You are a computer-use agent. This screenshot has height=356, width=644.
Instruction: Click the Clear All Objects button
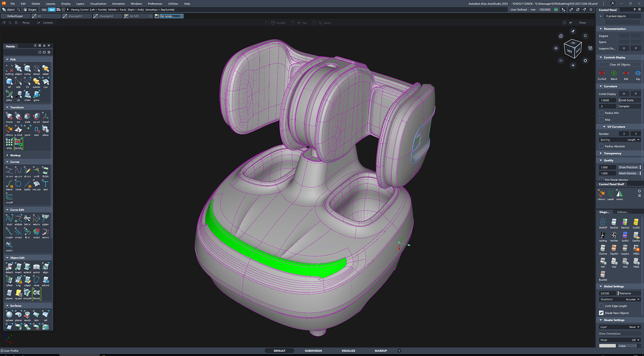(x=620, y=65)
